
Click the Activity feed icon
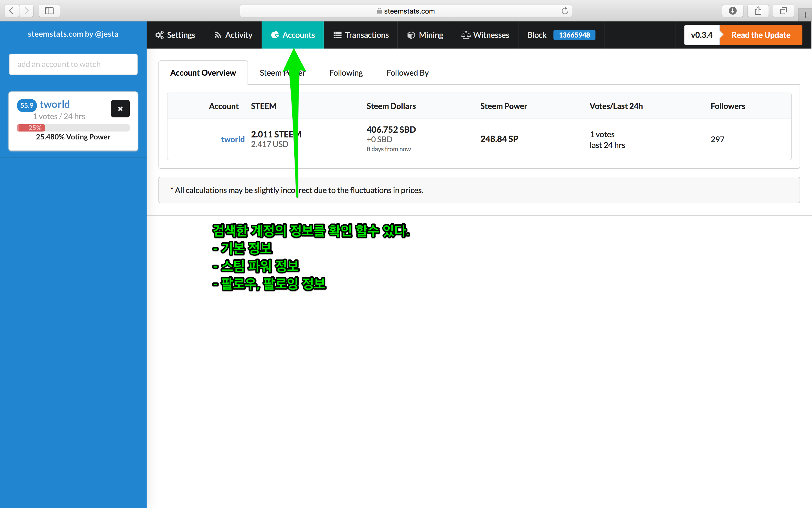tap(218, 35)
